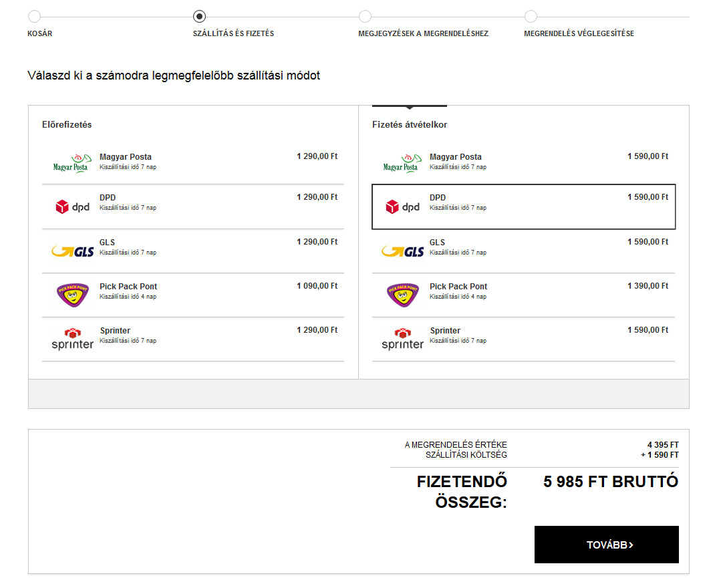Click Sprinter logo in prepayment column
The image size is (721, 588).
[x=72, y=339]
